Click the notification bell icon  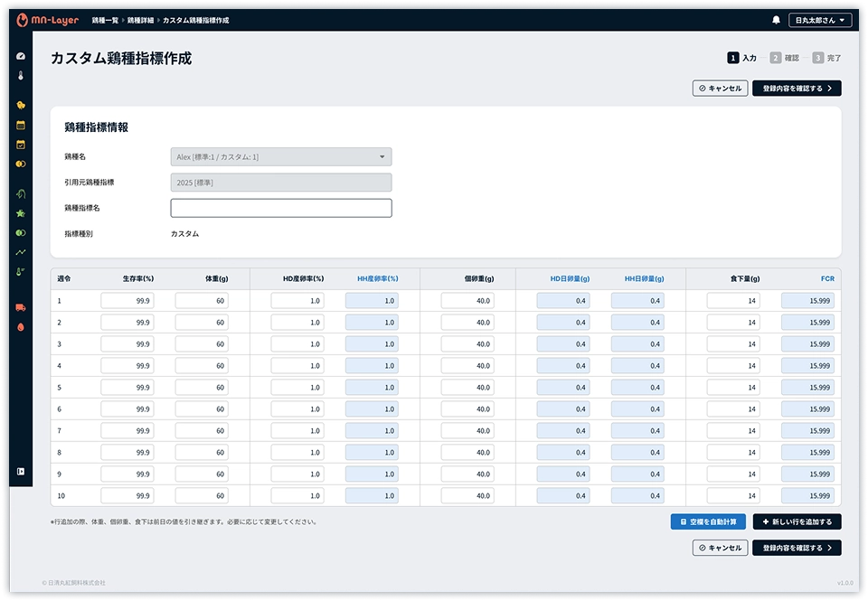pyautogui.click(x=776, y=20)
